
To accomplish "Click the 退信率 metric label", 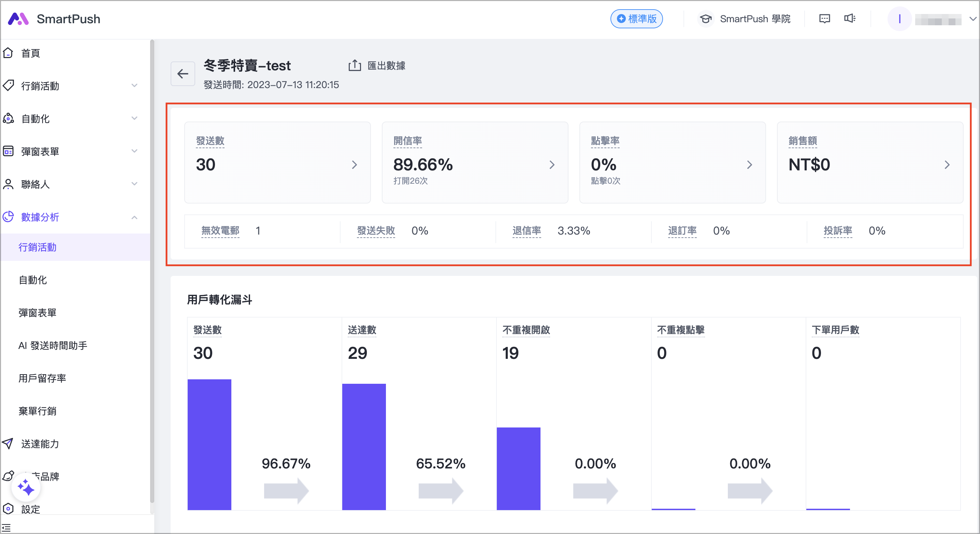I will [527, 231].
